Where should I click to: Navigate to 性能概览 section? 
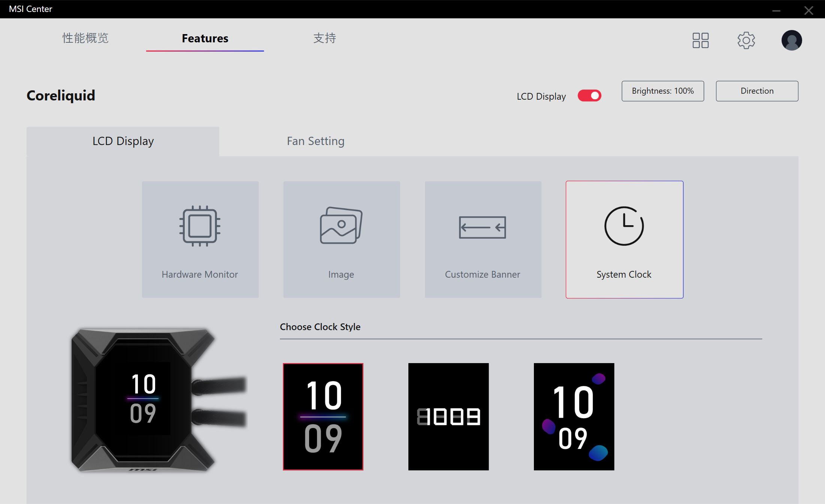(87, 39)
